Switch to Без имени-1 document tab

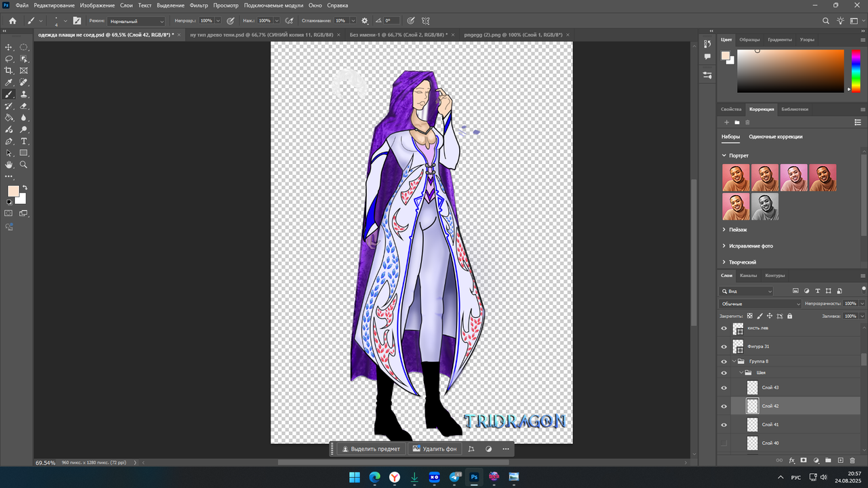(399, 34)
